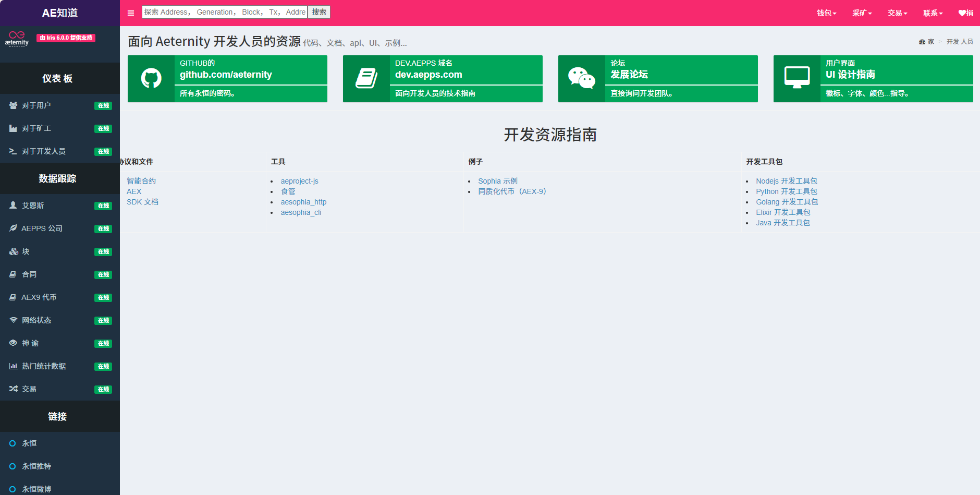
Task: Open the aesophia_cli link
Action: point(301,212)
